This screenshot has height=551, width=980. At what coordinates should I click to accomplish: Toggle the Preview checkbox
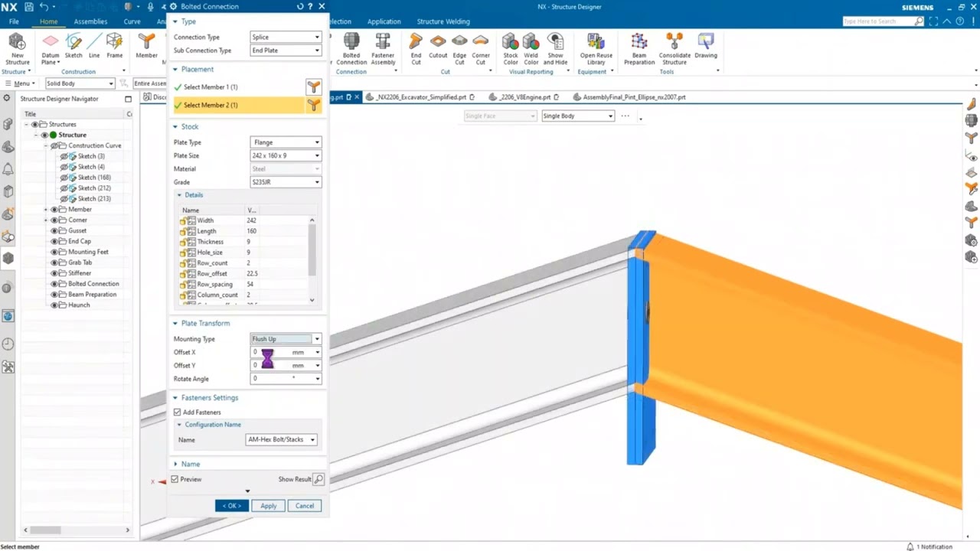(175, 479)
